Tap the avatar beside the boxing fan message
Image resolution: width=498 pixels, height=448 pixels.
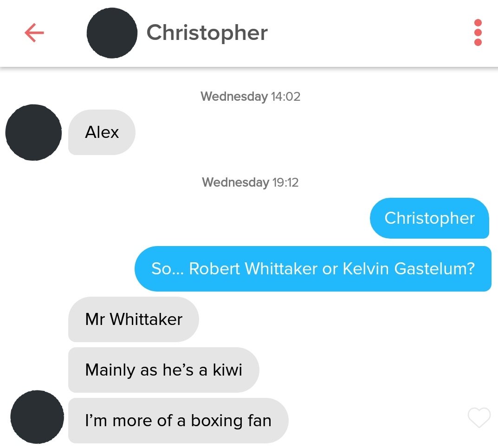click(37, 417)
